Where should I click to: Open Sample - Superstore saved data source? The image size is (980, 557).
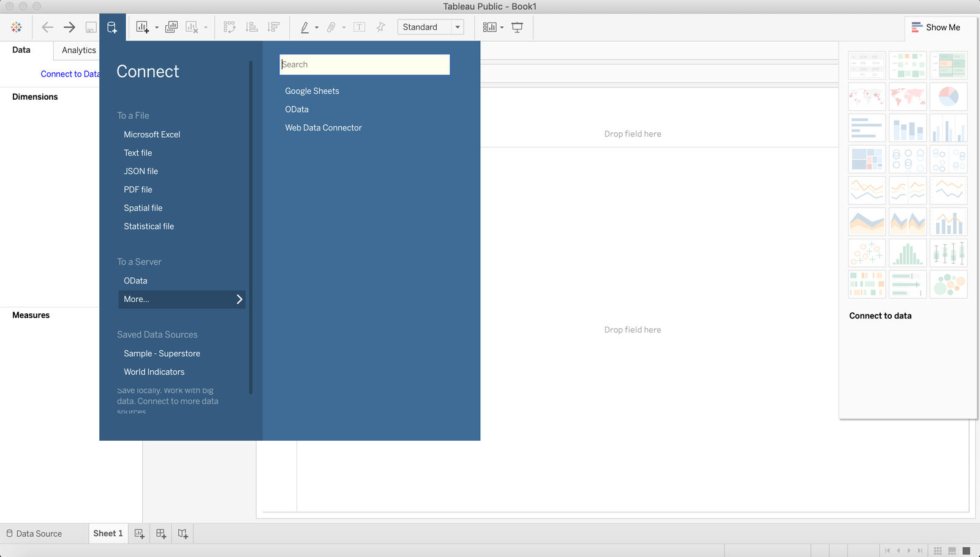click(x=162, y=354)
